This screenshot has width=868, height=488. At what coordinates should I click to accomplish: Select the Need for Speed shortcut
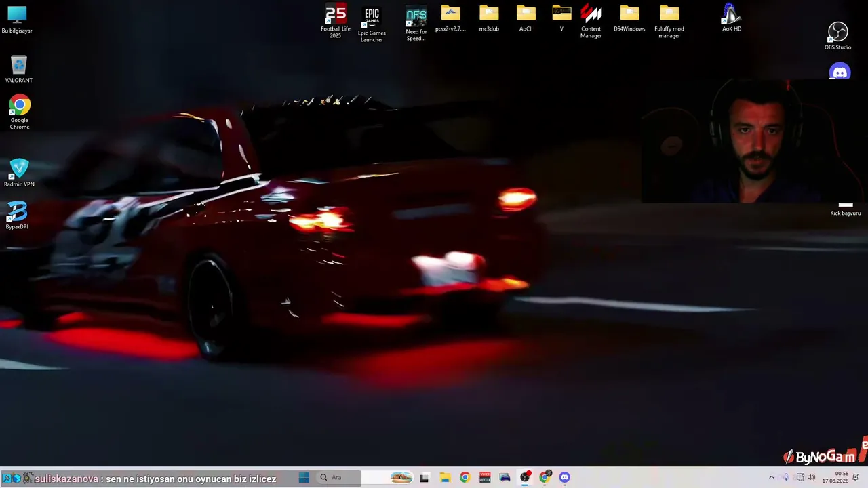416,24
